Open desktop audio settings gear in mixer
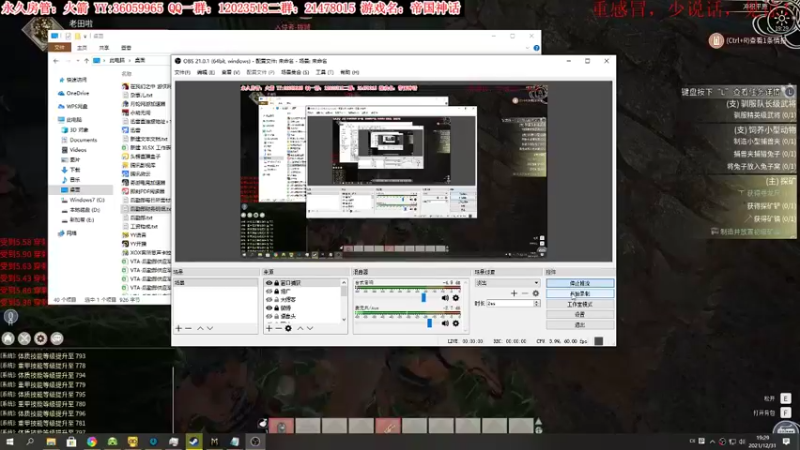Viewport: 800px width, 450px height. point(456,298)
